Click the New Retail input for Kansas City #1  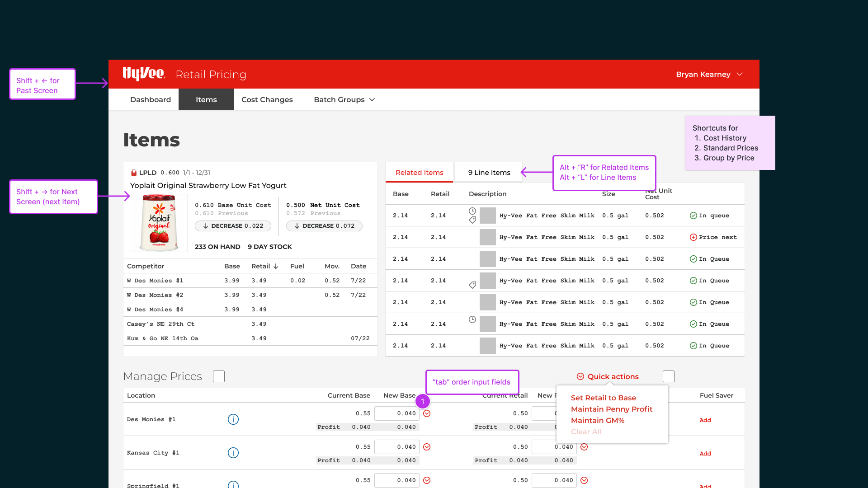click(554, 447)
